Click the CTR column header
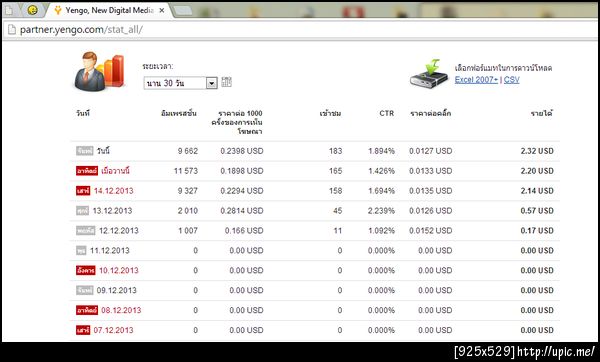This screenshot has height=362, width=600. [386, 113]
